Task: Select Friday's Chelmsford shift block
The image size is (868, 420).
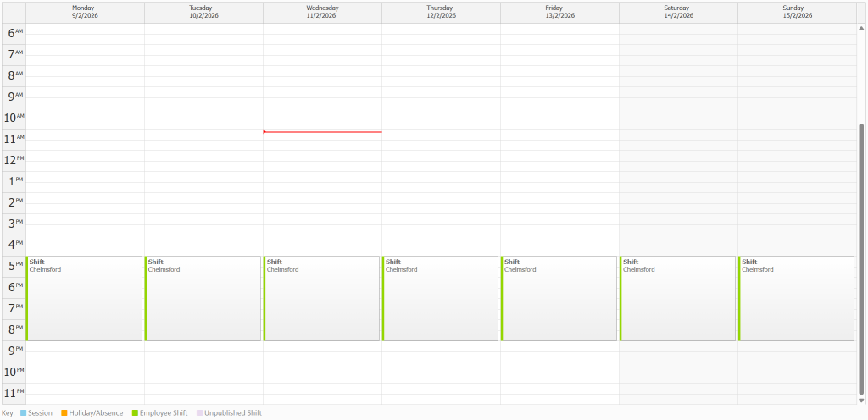Action: pyautogui.click(x=559, y=298)
